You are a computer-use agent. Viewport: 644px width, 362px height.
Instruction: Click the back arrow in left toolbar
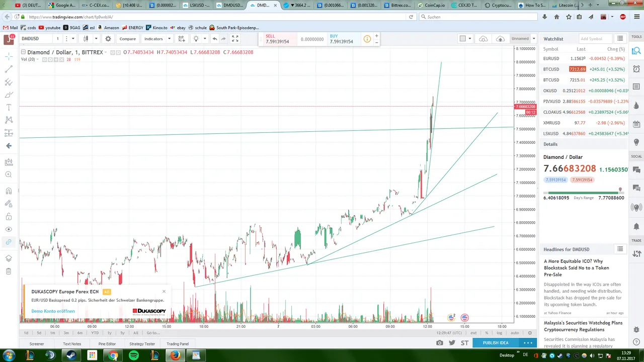pyautogui.click(x=9, y=146)
